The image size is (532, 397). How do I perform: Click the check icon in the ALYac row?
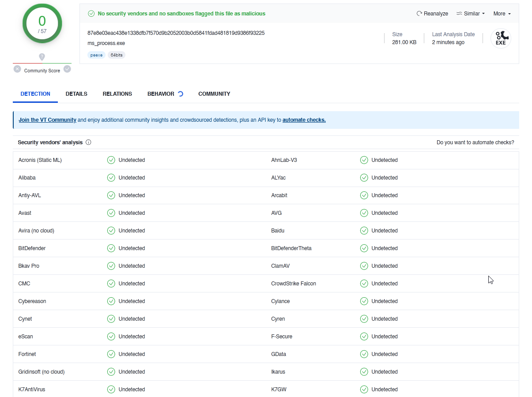click(x=364, y=178)
